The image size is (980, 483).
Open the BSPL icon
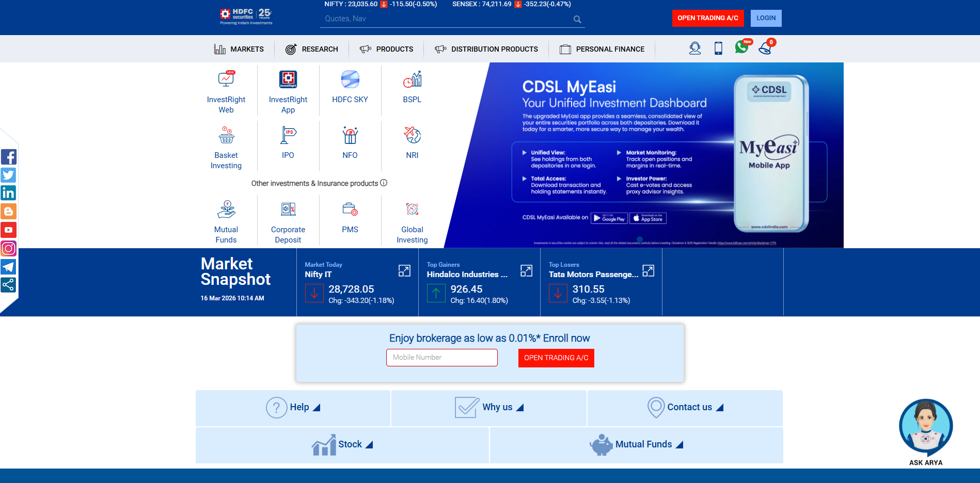click(412, 79)
